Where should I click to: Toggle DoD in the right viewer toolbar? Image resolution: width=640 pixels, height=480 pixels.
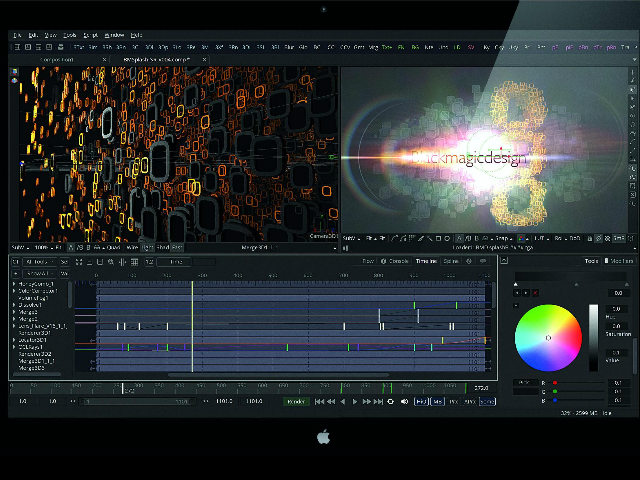pos(575,238)
